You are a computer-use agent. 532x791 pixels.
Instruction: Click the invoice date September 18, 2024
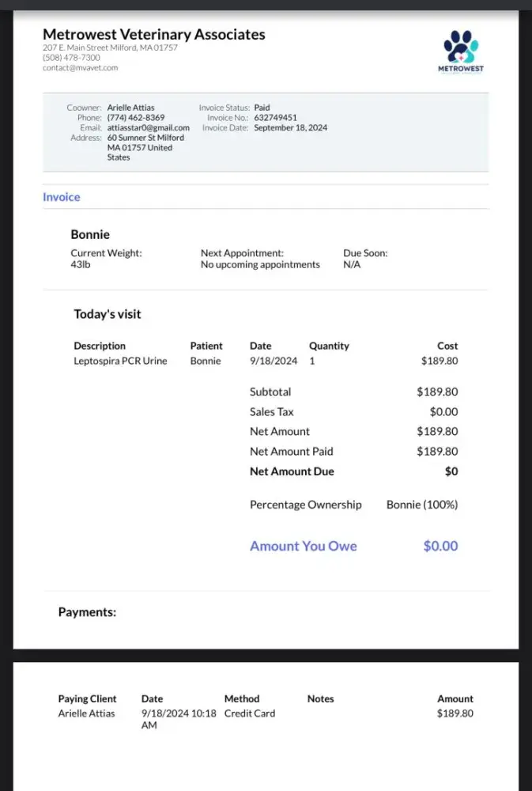coord(290,128)
